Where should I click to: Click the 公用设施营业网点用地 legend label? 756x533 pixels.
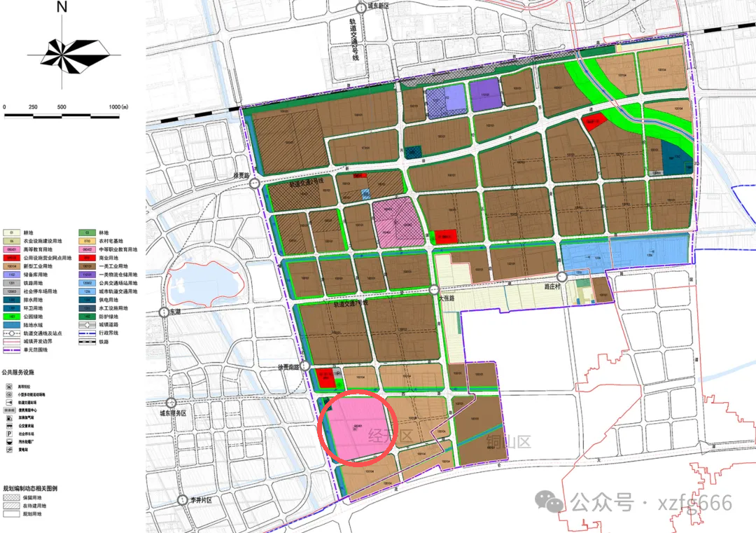pyautogui.click(x=48, y=258)
